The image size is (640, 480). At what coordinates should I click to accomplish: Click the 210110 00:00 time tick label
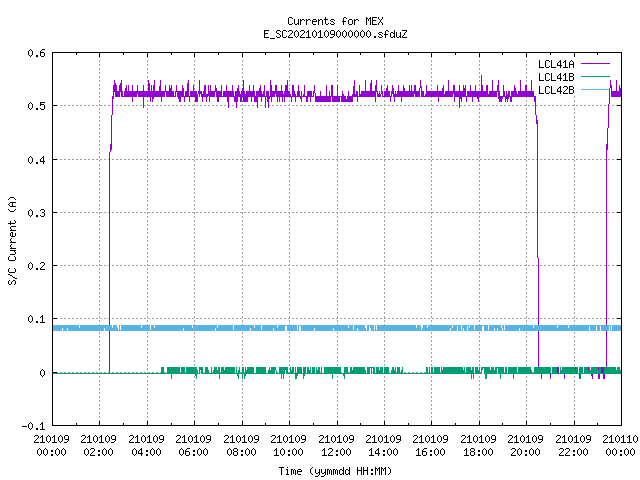(620, 446)
